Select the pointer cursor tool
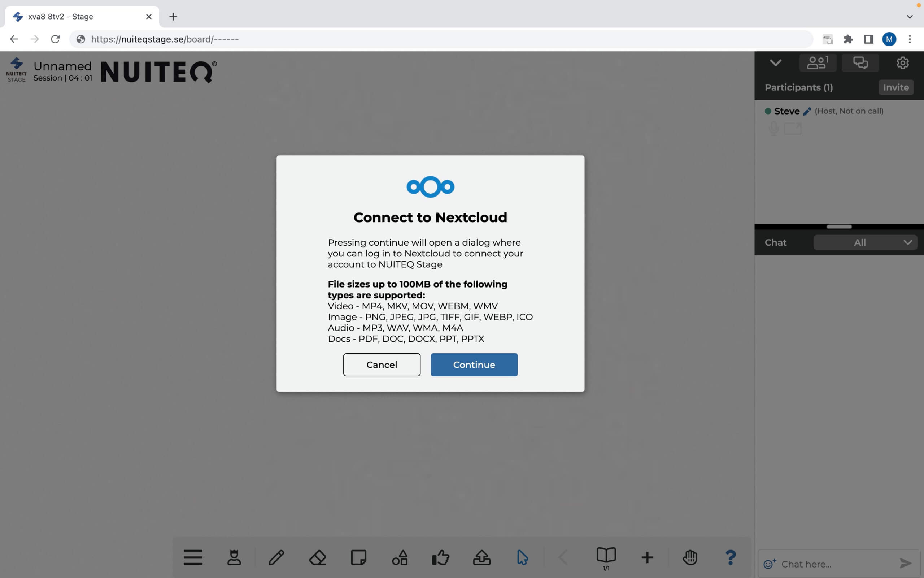This screenshot has width=924, height=578. click(522, 557)
